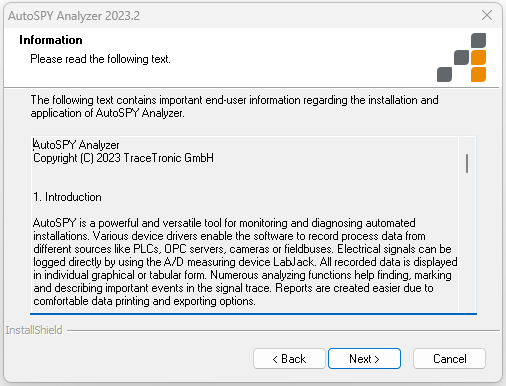Click the bottom-left gray logo square
This screenshot has width=506, height=386.
(444, 74)
